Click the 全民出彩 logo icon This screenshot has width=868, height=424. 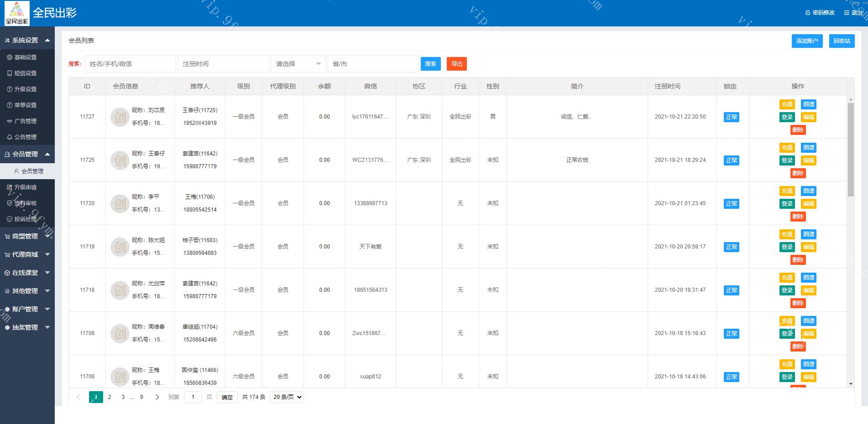click(x=17, y=13)
